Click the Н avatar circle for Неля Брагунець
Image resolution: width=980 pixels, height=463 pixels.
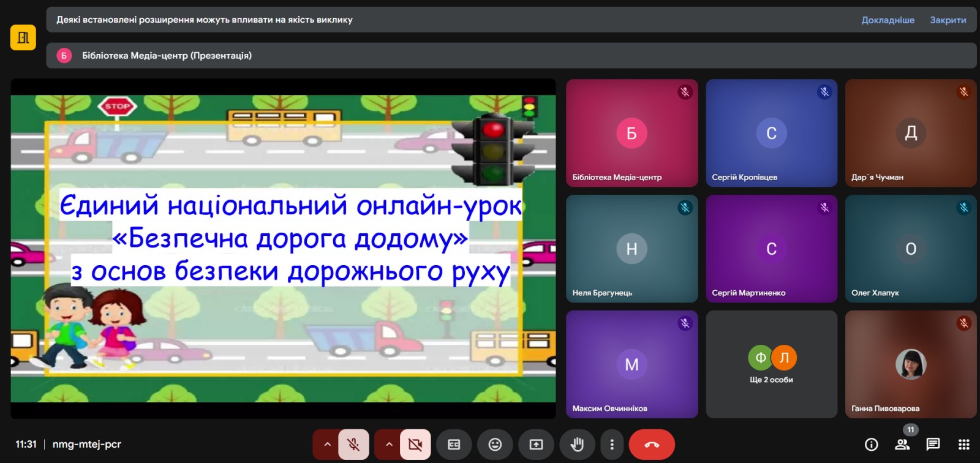631,249
